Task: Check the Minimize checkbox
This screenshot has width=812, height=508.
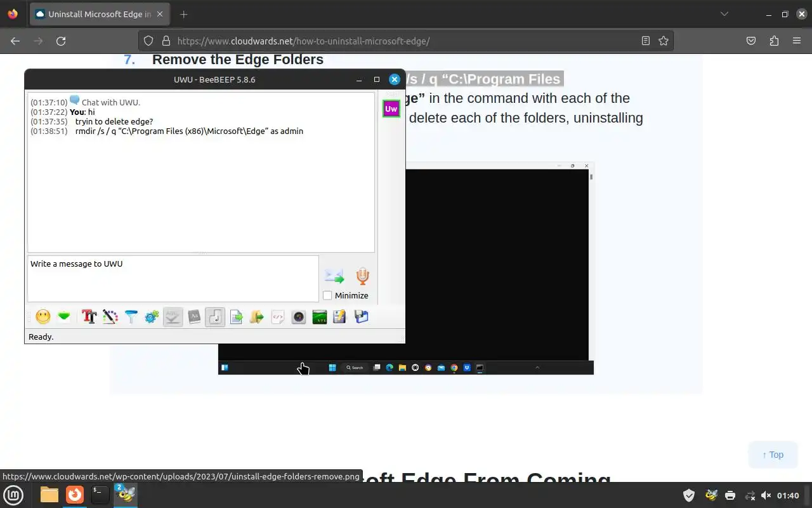Action: 327,295
